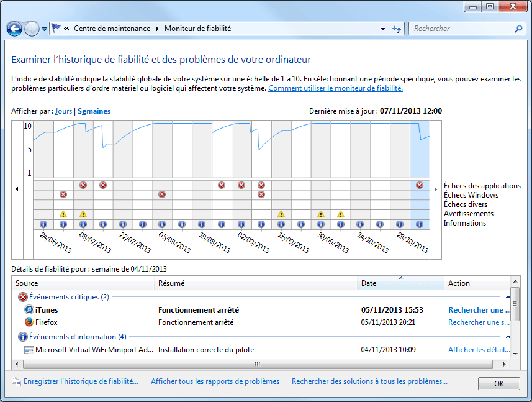Sort the list by the Action column

(x=477, y=283)
